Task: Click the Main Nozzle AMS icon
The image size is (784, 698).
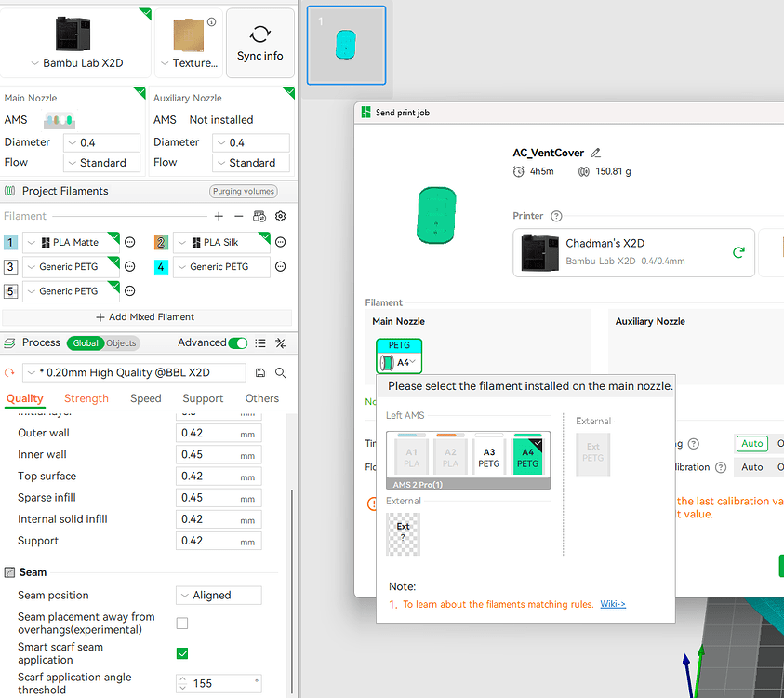Action: [x=60, y=120]
